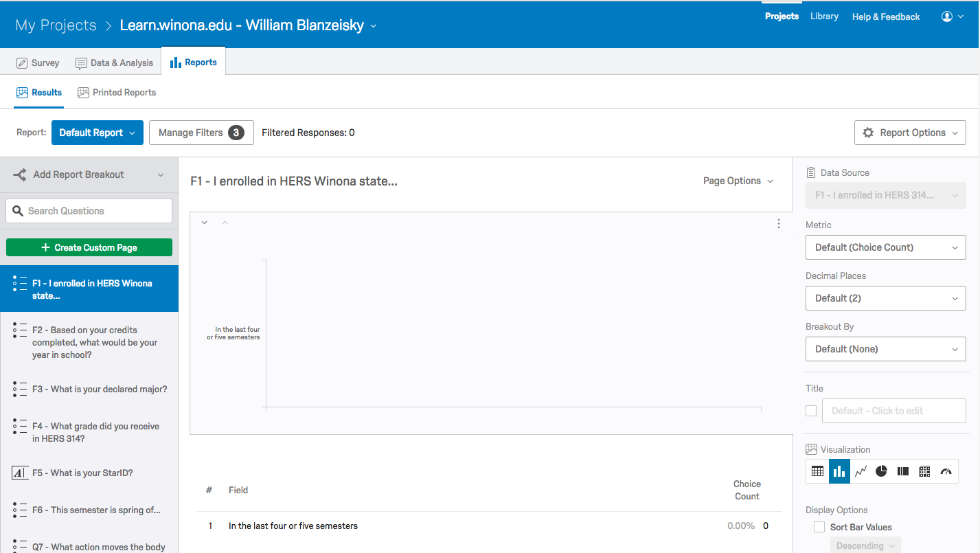The height and width of the screenshot is (553, 980).
Task: Open the Metric dropdown
Action: (885, 247)
